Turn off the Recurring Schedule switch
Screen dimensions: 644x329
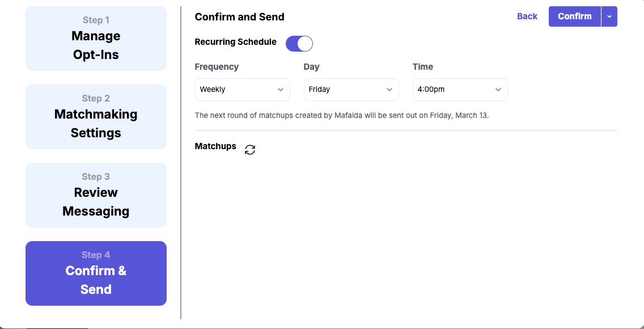(x=299, y=44)
